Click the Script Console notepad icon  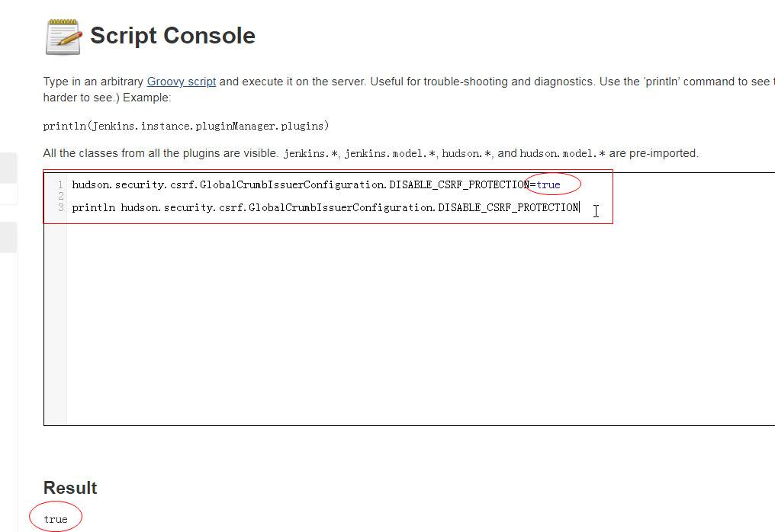[x=63, y=37]
